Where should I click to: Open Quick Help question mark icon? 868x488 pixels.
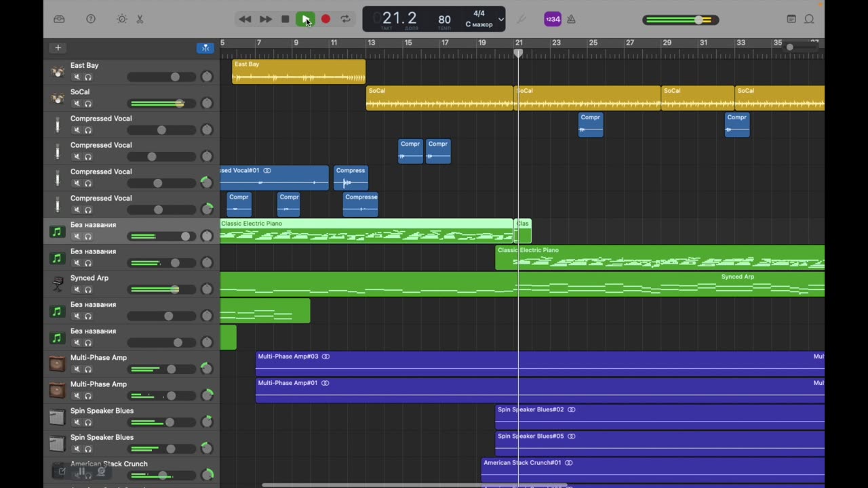[91, 19]
